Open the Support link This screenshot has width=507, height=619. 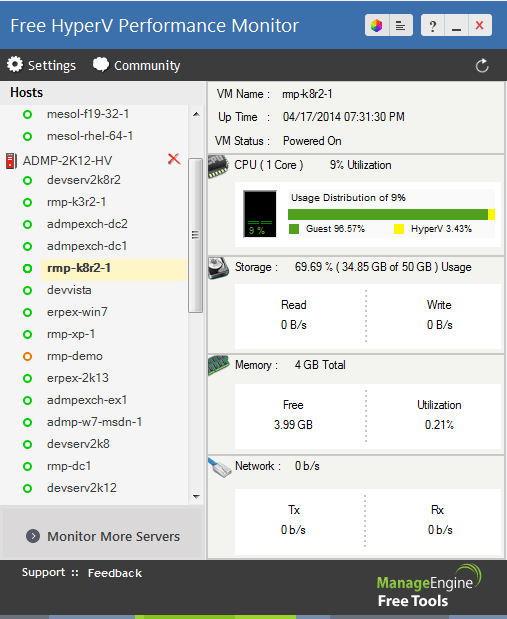[x=43, y=572]
